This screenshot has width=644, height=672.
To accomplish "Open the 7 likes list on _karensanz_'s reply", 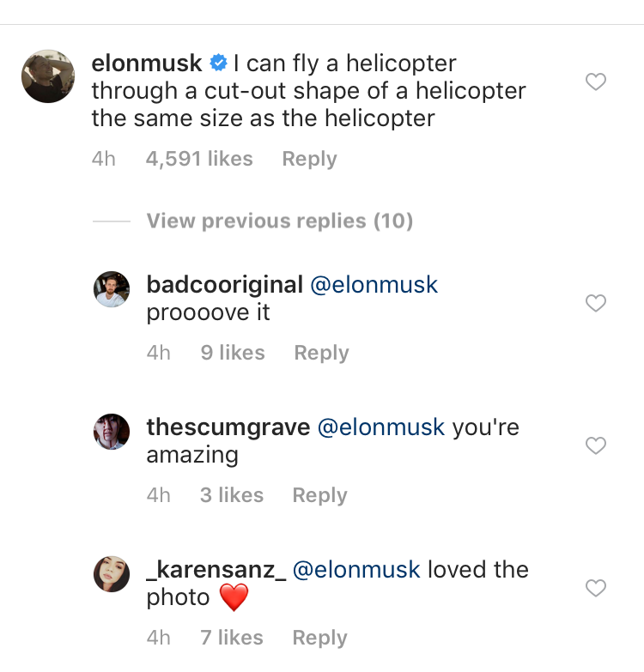I will coord(232,638).
